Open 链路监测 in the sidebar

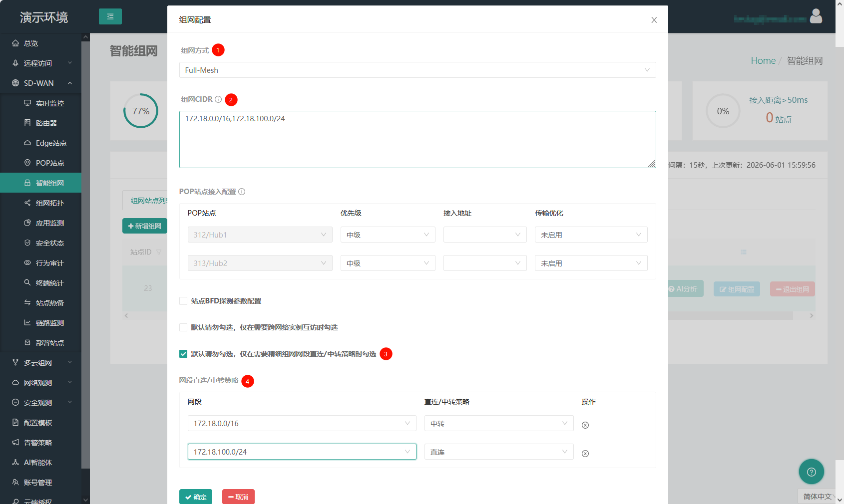point(40,323)
